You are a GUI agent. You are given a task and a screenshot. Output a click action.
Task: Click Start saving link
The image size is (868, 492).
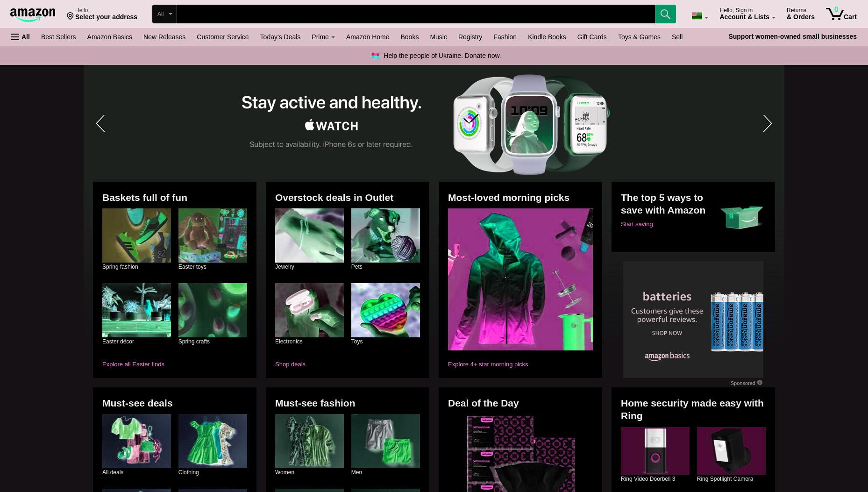637,224
